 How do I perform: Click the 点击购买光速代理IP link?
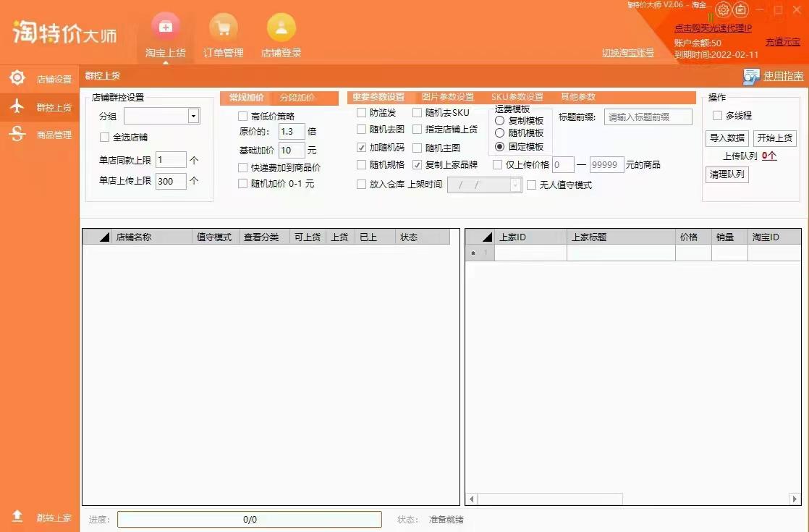click(713, 28)
